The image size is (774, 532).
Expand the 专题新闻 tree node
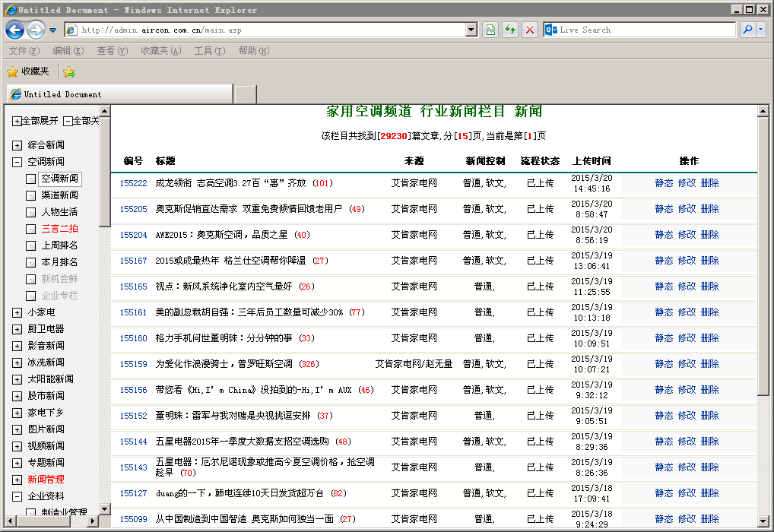coord(17,464)
